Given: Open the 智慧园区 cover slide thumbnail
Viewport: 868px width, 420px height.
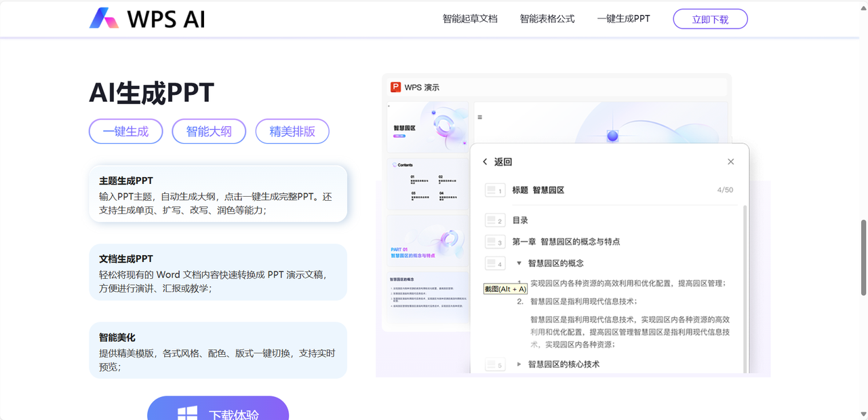Looking at the screenshot, I should pyautogui.click(x=427, y=127).
